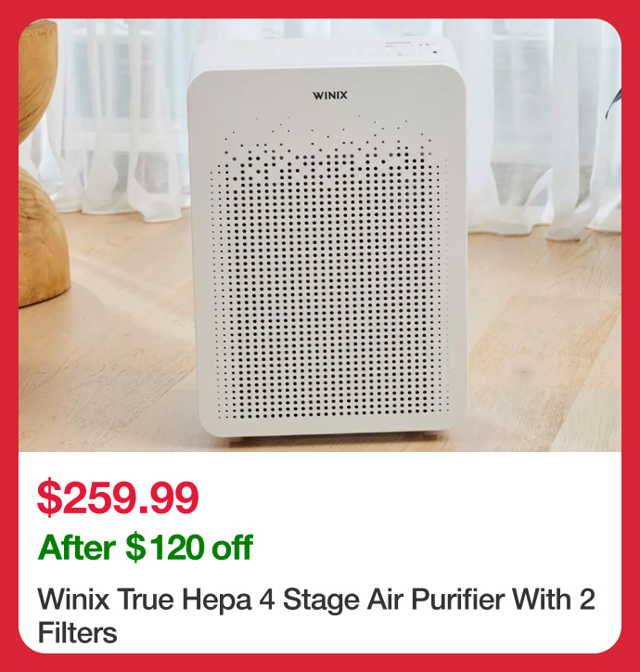Click the WINIX logo on the purifier
Image resolution: width=640 pixels, height=672 pixels.
point(329,96)
